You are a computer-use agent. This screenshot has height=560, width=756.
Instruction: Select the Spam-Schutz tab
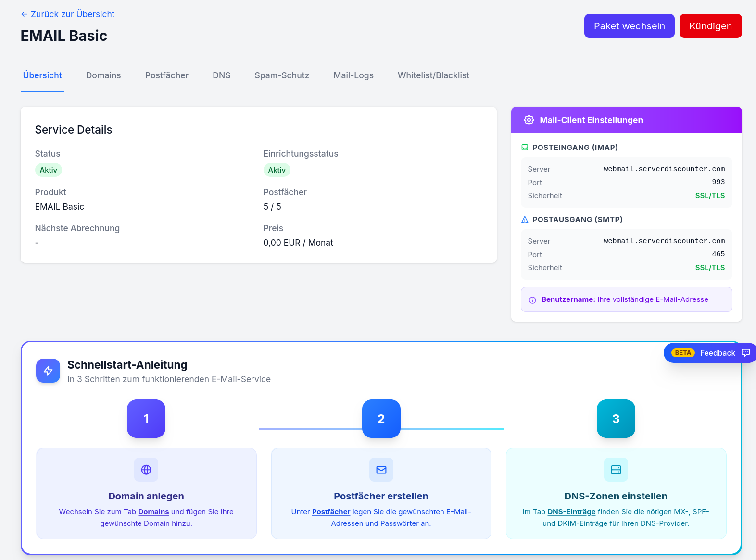(282, 75)
